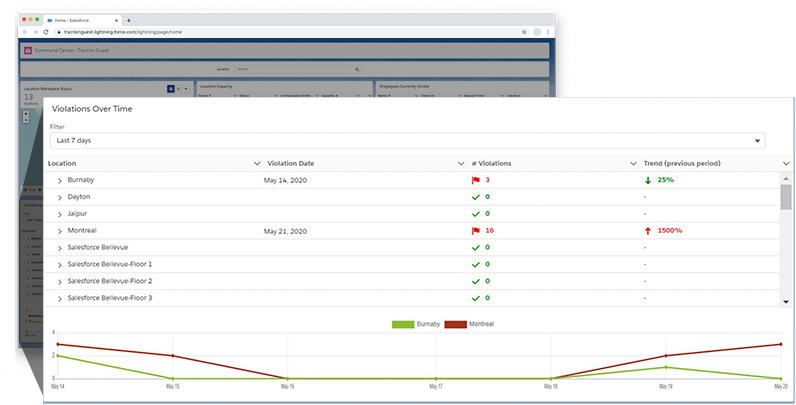Click the 25% trend value
Viewport: 796px width, 405px height.
tap(666, 180)
